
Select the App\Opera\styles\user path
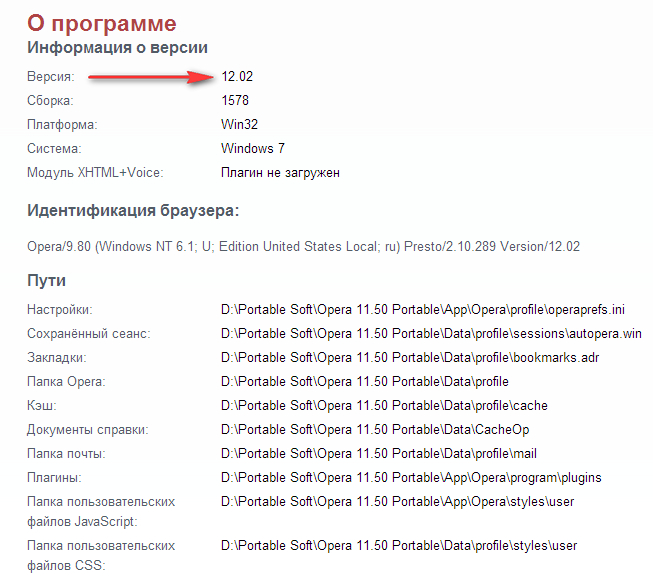(x=398, y=502)
